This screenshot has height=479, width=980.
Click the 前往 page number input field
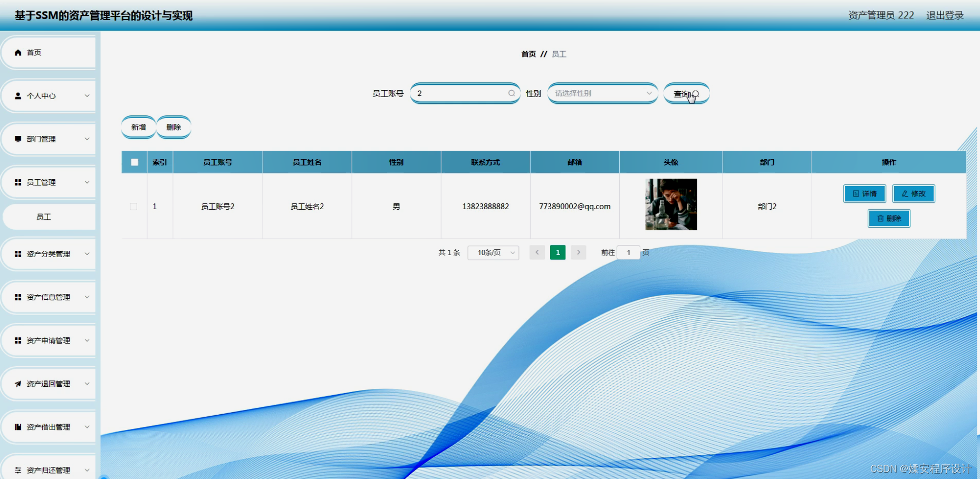point(628,252)
